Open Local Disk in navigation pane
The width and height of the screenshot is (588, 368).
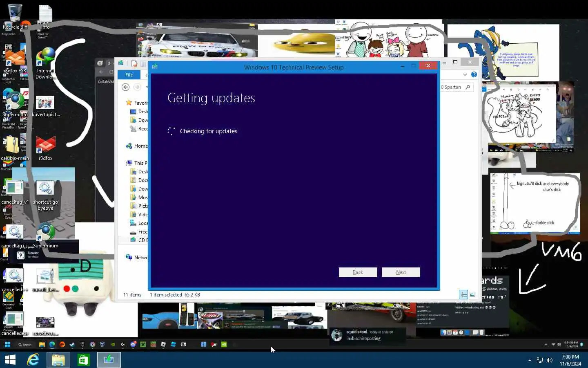(x=139, y=223)
